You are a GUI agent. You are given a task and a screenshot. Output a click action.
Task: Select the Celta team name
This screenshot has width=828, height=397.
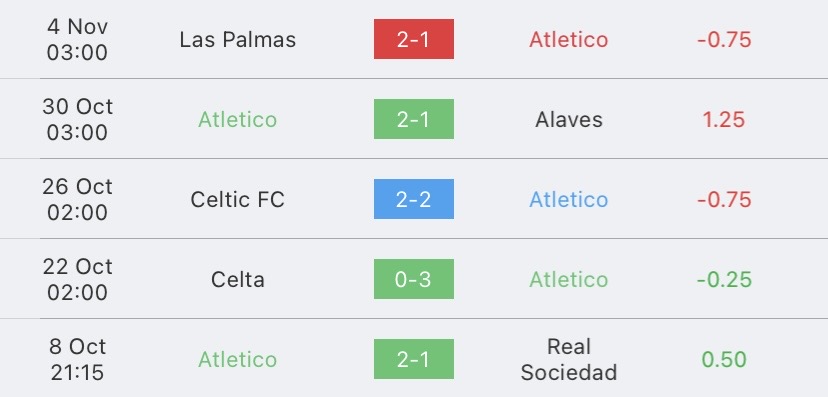point(238,280)
